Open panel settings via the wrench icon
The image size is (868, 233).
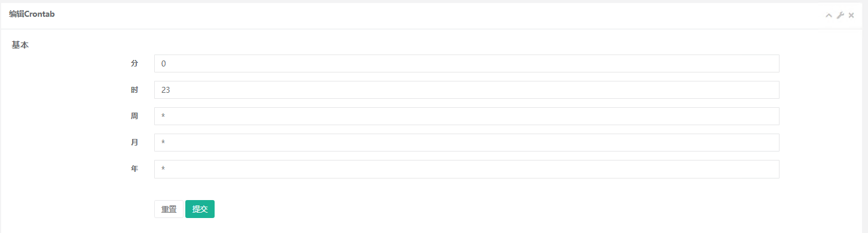[840, 15]
